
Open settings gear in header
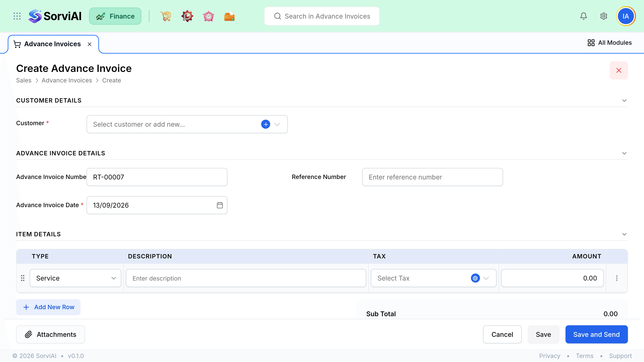pyautogui.click(x=604, y=16)
